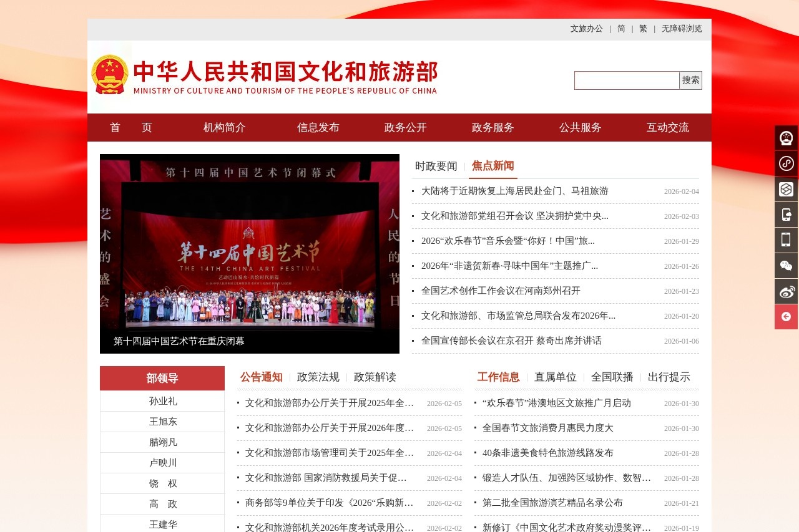Viewport: 799px width, 532px height.
Task: Open leader profile 高政
Action: tap(163, 504)
